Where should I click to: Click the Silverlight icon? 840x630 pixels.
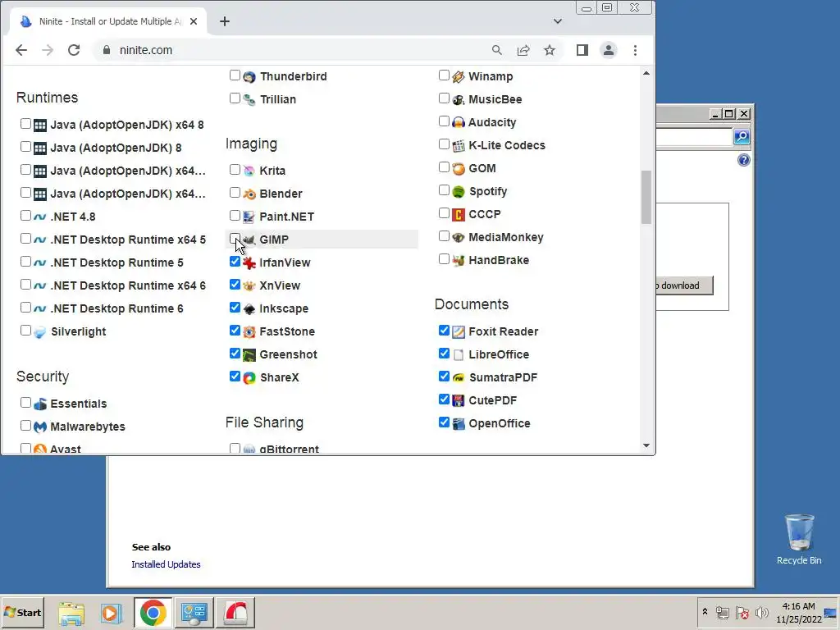tap(40, 332)
